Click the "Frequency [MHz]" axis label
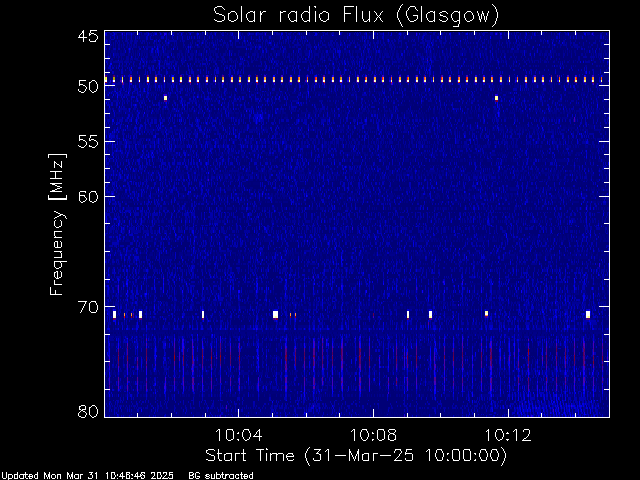This screenshot has height=480, width=640. click(57, 224)
